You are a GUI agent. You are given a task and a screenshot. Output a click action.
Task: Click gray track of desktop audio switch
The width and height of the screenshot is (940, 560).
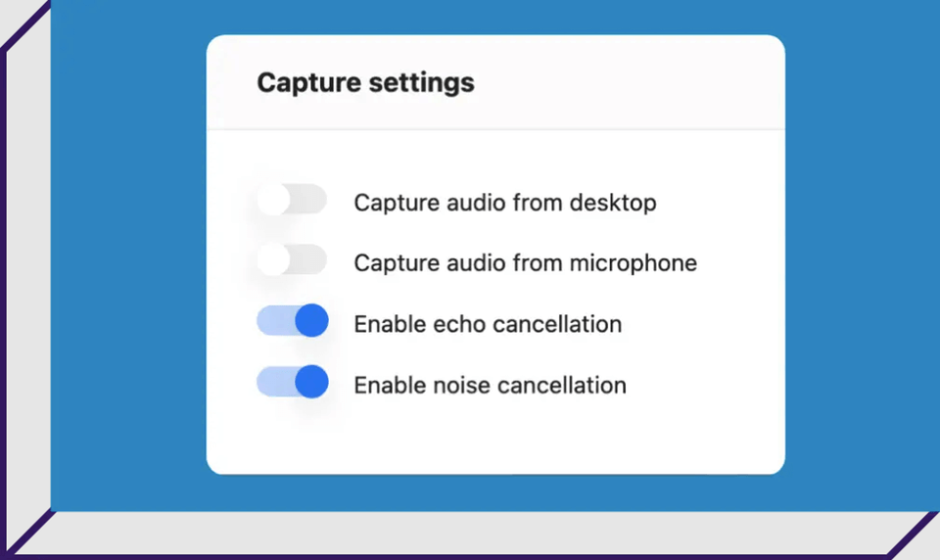click(308, 200)
